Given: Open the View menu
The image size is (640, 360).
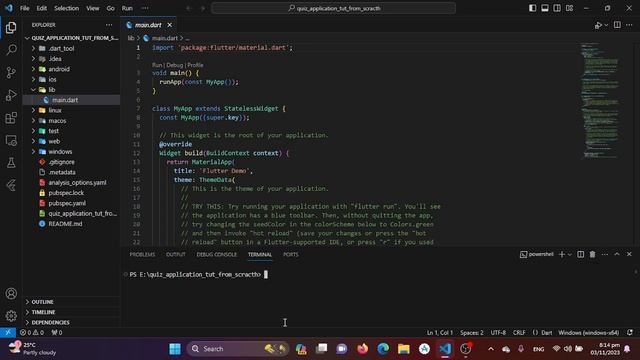Looking at the screenshot, I should (93, 8).
